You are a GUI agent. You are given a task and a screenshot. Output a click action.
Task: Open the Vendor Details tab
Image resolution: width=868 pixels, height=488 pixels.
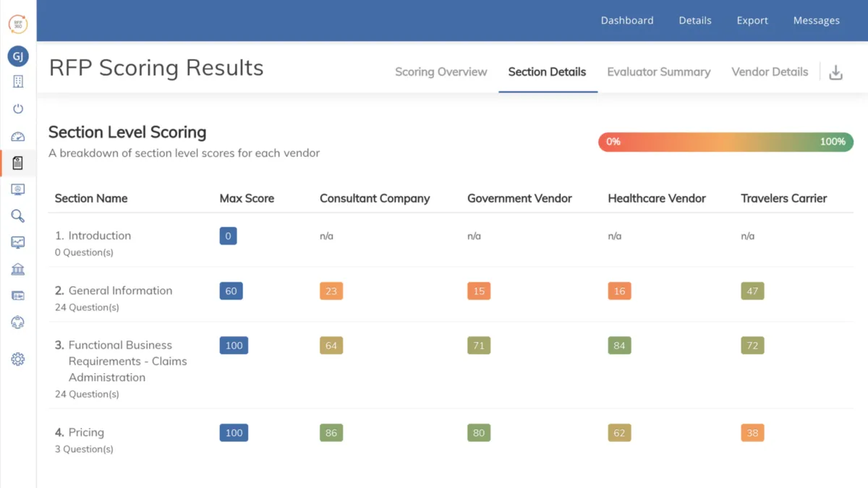point(770,72)
